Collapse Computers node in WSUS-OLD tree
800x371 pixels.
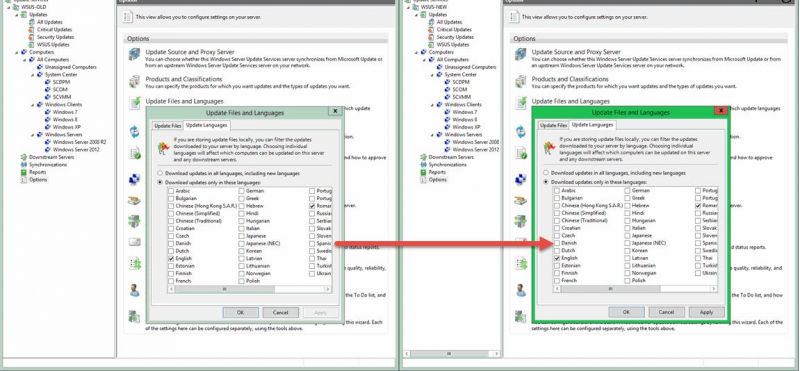(16, 52)
